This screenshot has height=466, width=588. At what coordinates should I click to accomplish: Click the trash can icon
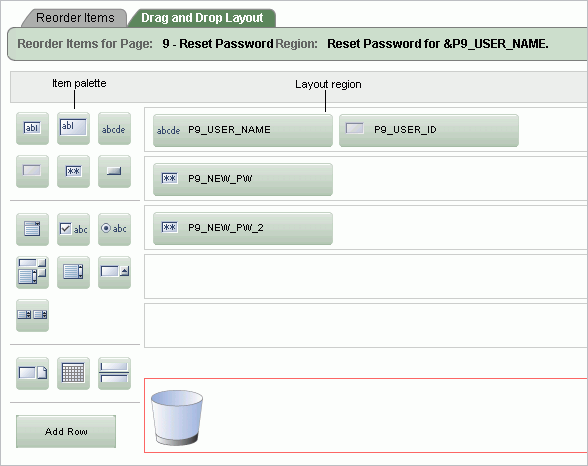[177, 417]
